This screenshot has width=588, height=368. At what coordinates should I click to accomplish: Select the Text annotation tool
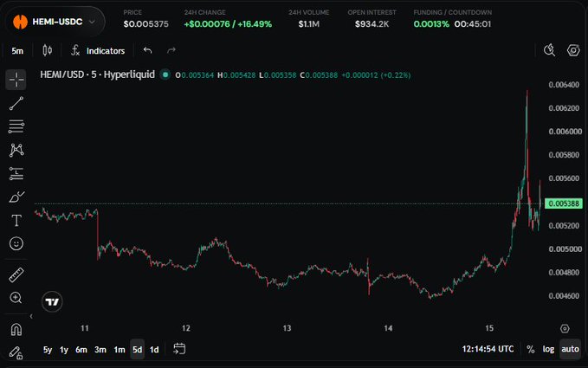(16, 221)
